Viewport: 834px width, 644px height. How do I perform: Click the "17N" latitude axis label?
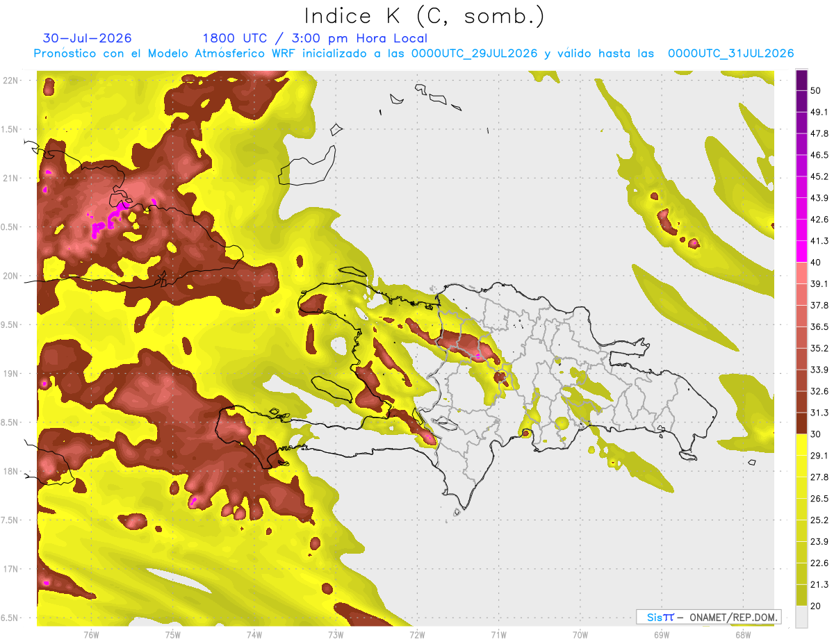pos(11,569)
